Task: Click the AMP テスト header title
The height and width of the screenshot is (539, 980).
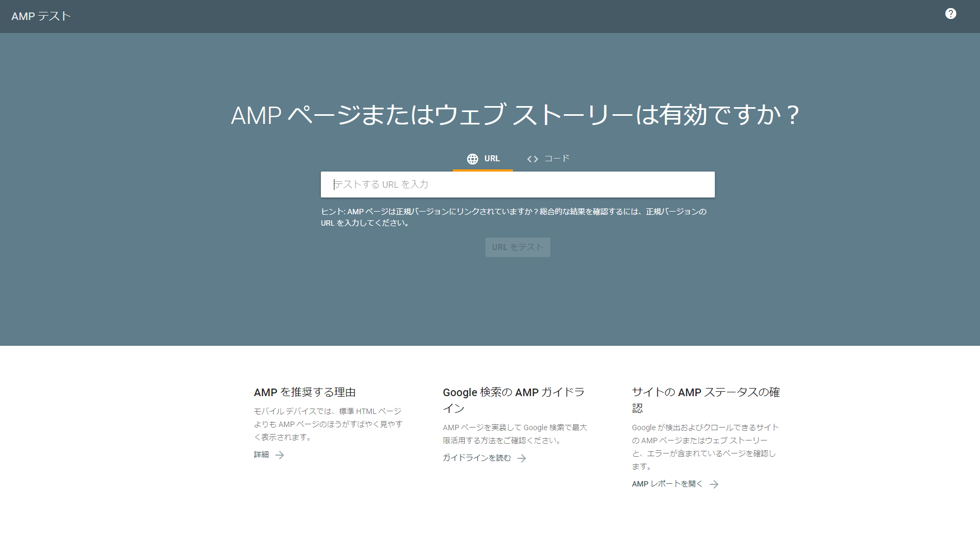Action: tap(41, 16)
